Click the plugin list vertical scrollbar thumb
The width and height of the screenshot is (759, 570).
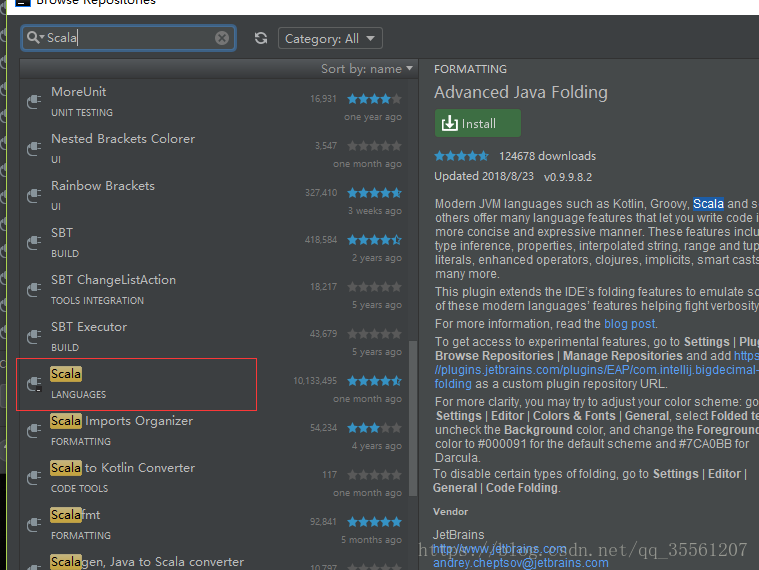pos(413,419)
